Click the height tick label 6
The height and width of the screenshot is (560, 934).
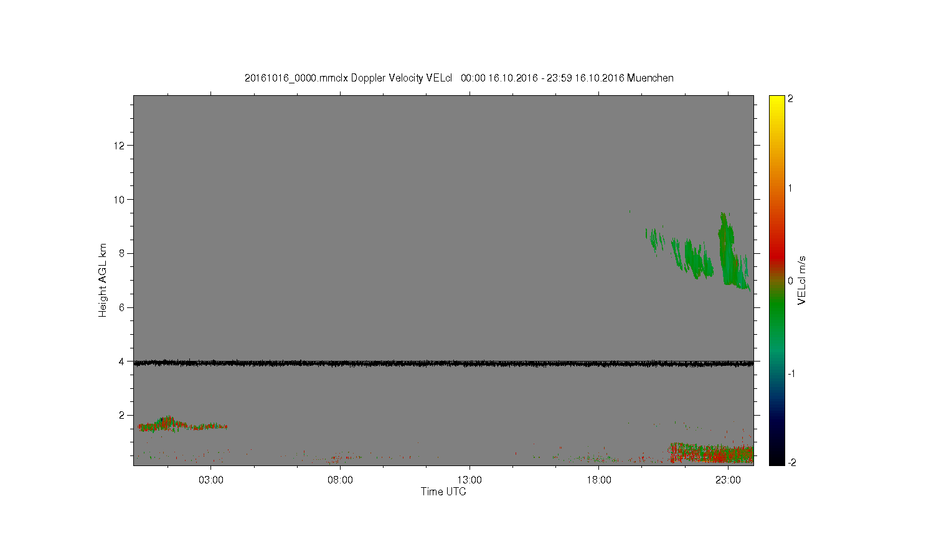pos(123,307)
